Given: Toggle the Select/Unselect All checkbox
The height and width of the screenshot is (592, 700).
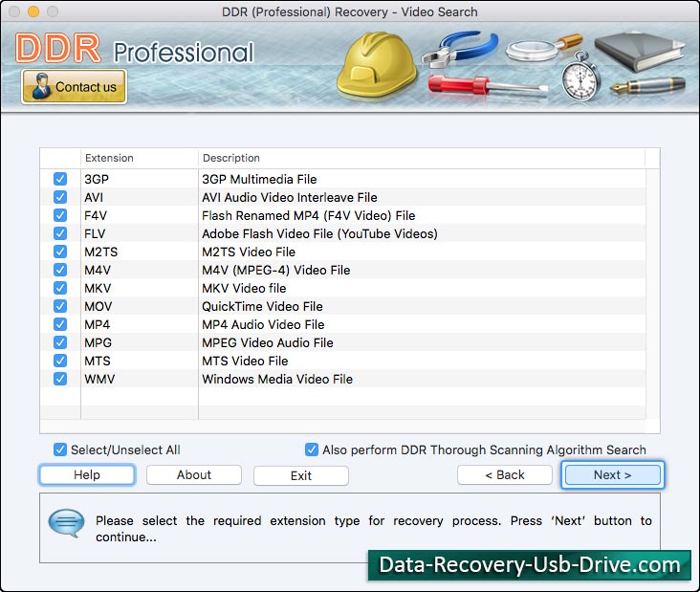Looking at the screenshot, I should (x=60, y=449).
